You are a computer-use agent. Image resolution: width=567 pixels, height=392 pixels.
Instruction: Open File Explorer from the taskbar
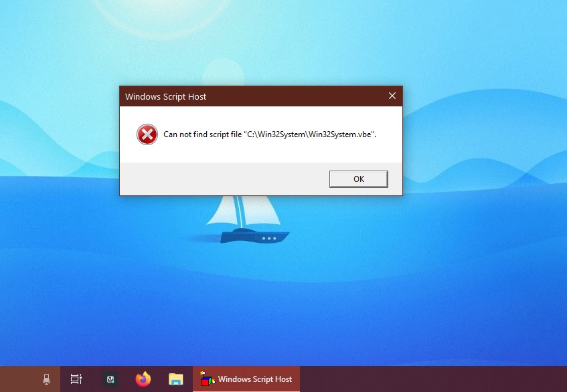pos(176,379)
